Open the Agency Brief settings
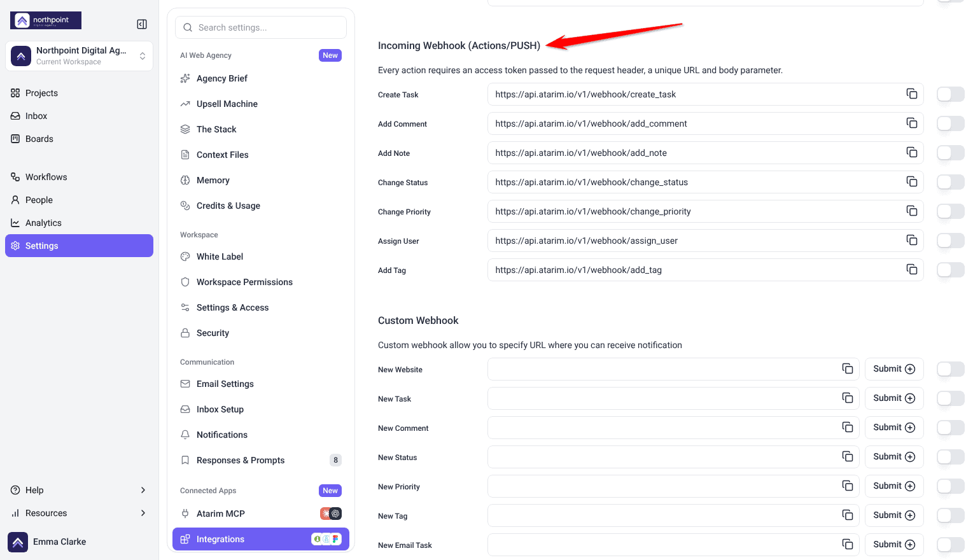 pyautogui.click(x=261, y=78)
